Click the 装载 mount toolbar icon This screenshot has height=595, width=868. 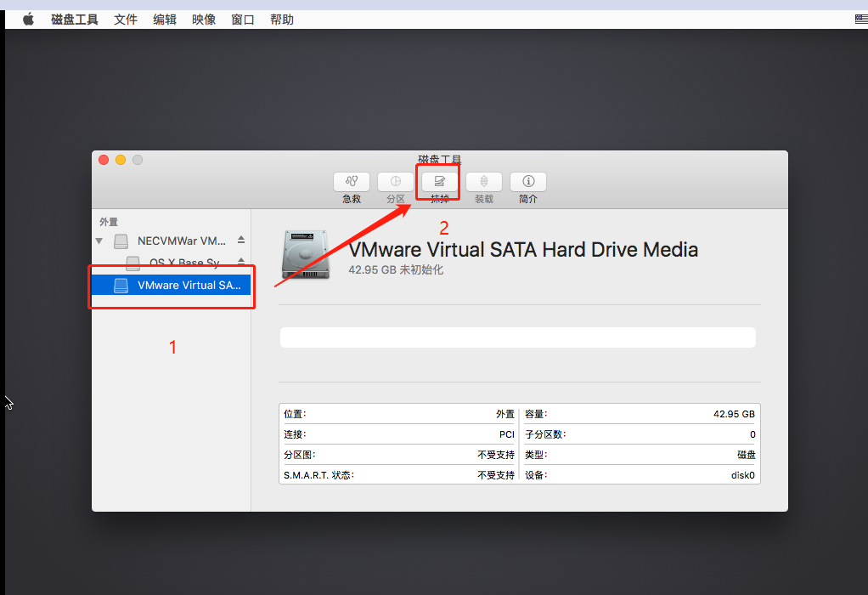pyautogui.click(x=484, y=182)
